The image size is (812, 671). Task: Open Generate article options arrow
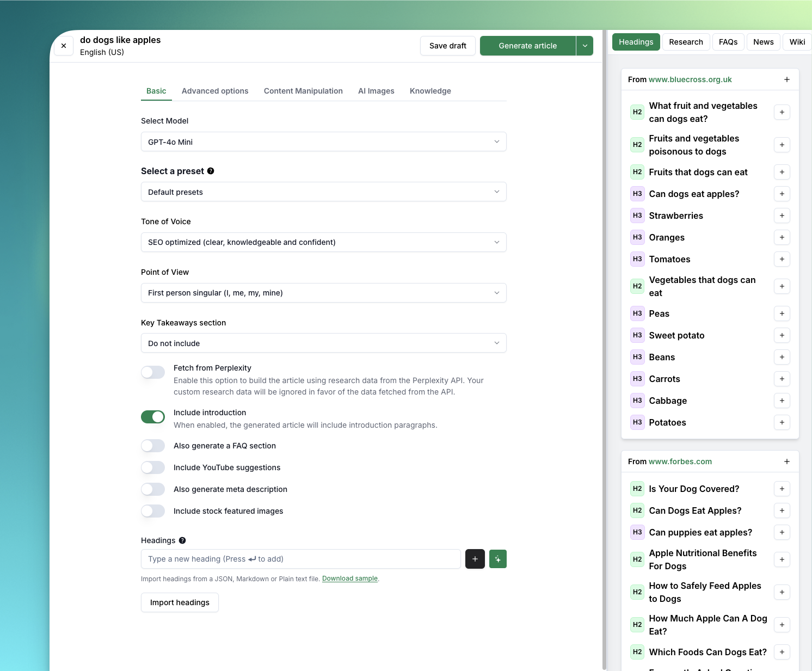(x=585, y=46)
